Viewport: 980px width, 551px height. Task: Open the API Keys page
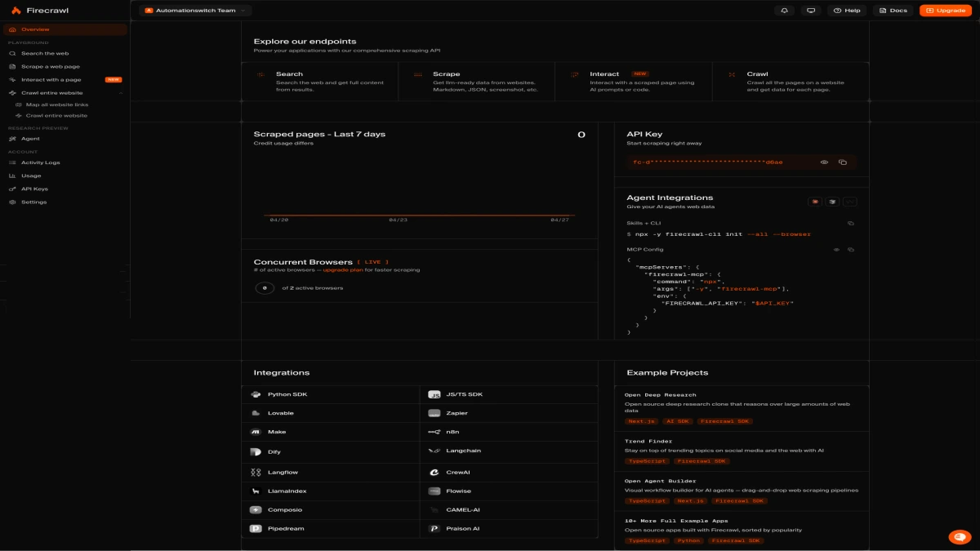pos(34,189)
